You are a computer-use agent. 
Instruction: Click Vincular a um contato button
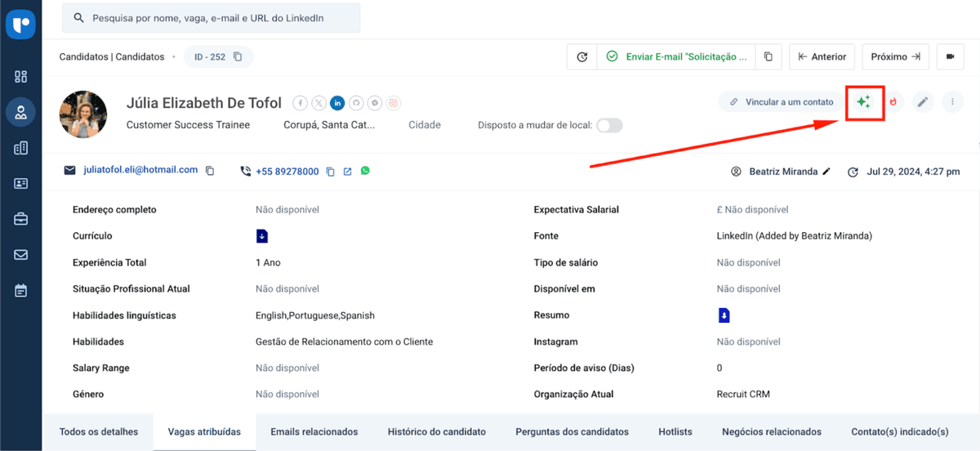pos(782,102)
